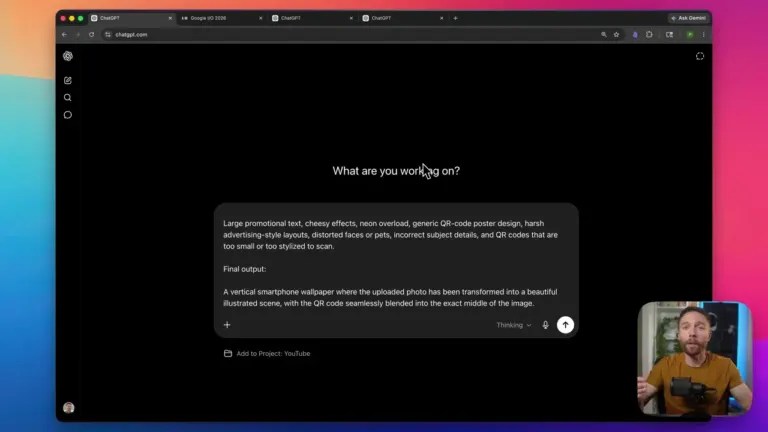Open the Extensions puzzle icon

(649, 35)
